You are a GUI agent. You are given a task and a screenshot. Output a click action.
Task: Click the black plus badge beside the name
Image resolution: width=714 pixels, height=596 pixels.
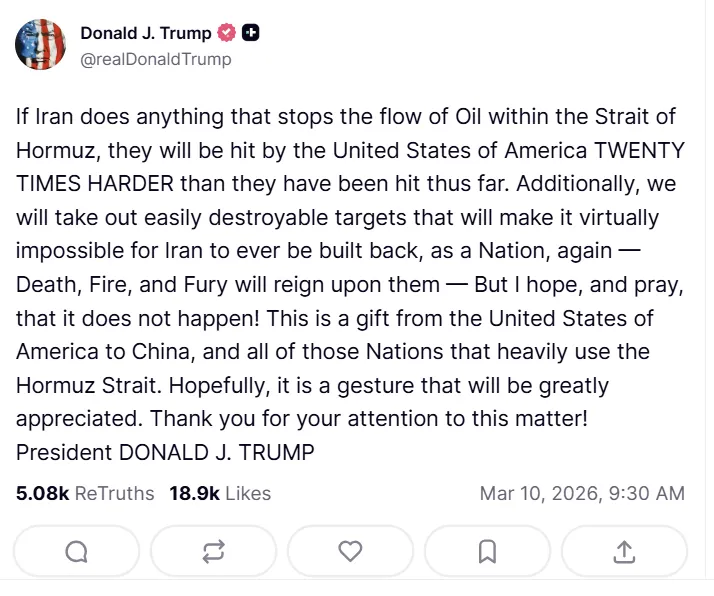point(251,33)
